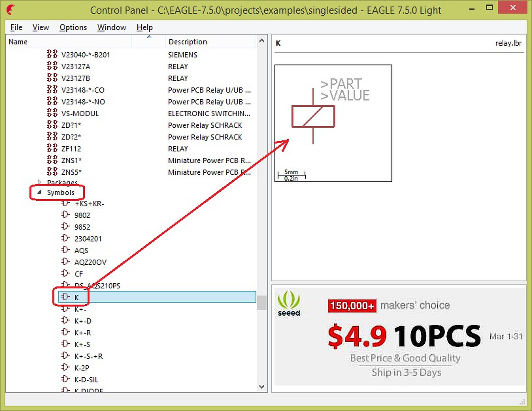Open the Options menu
Screen dimensions: 532x411
[73, 27]
